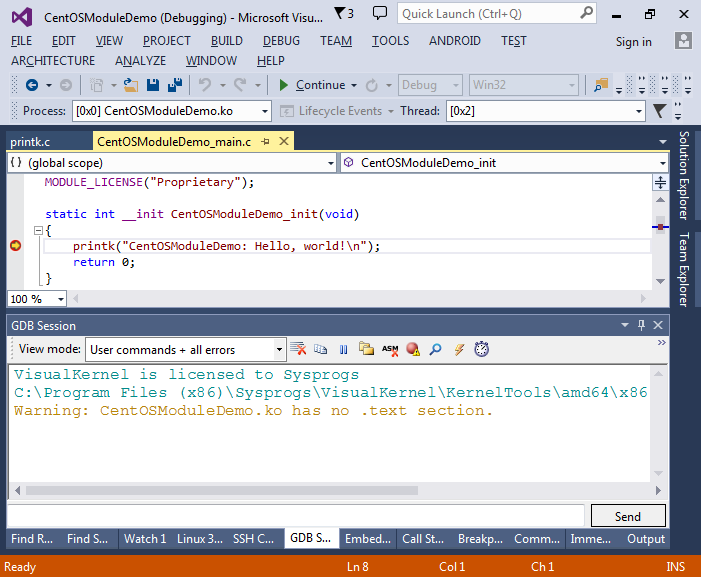Click the breakpoint marker on the printk line
The width and height of the screenshot is (701, 577).
pos(16,245)
